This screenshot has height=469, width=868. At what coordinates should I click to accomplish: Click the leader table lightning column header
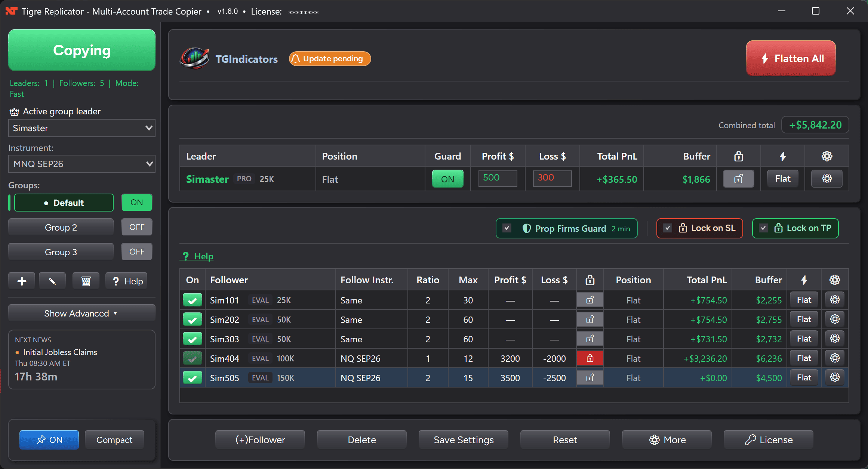click(x=783, y=156)
